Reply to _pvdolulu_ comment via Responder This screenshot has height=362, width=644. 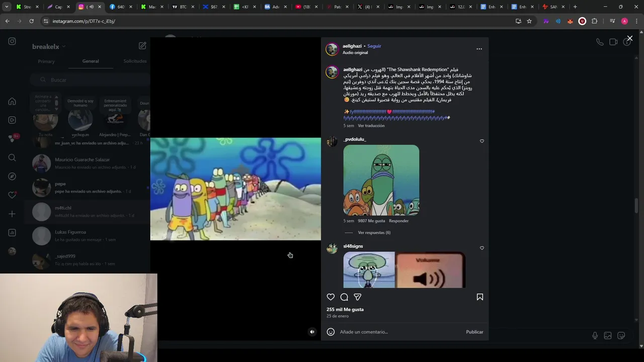[399, 221]
